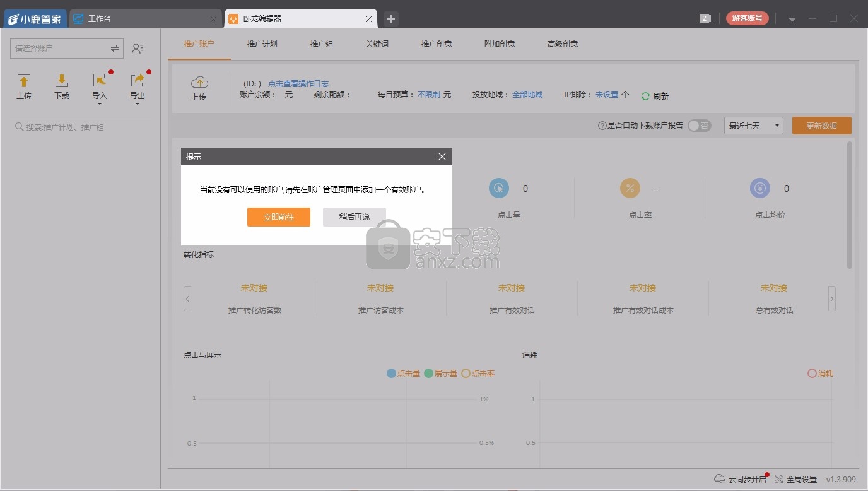The width and height of the screenshot is (868, 491).
Task: Toggle the 展示量 chart legend
Action: (x=441, y=374)
